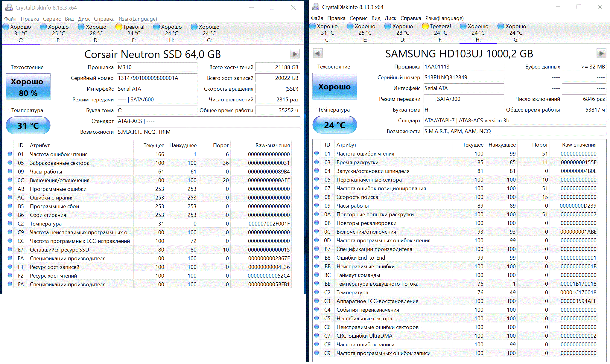The image size is (610, 364).
Task: Select the Тревога! drive F: in left window
Action: click(134, 33)
